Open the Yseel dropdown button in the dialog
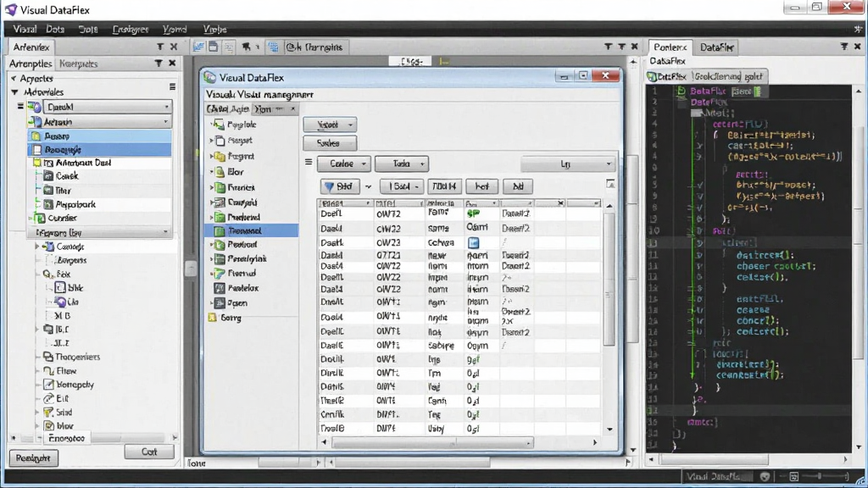Image resolution: width=868 pixels, height=488 pixels. (330, 125)
